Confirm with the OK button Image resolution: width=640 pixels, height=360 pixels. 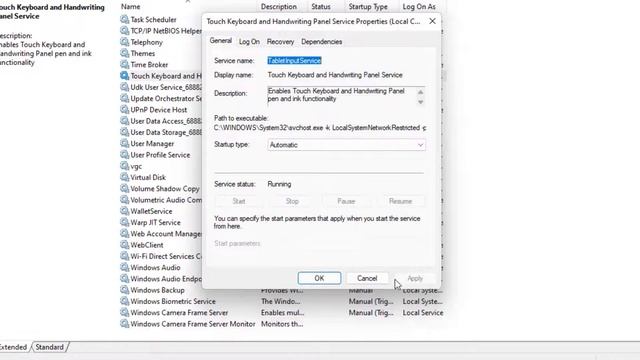point(319,278)
